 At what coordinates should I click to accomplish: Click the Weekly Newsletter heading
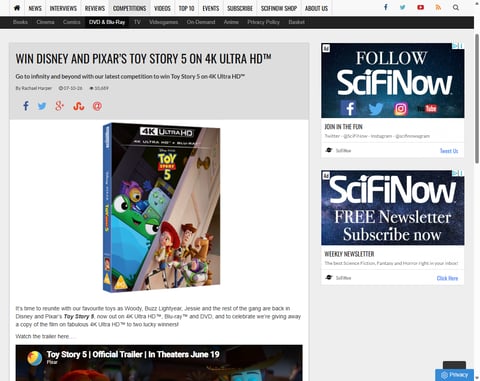tap(349, 254)
